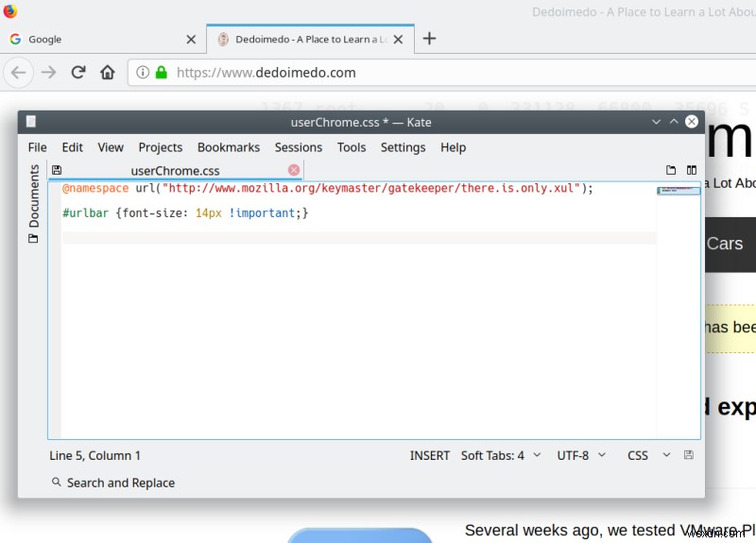
Task: Click the split view icon in Kate tab bar
Action: click(x=692, y=170)
